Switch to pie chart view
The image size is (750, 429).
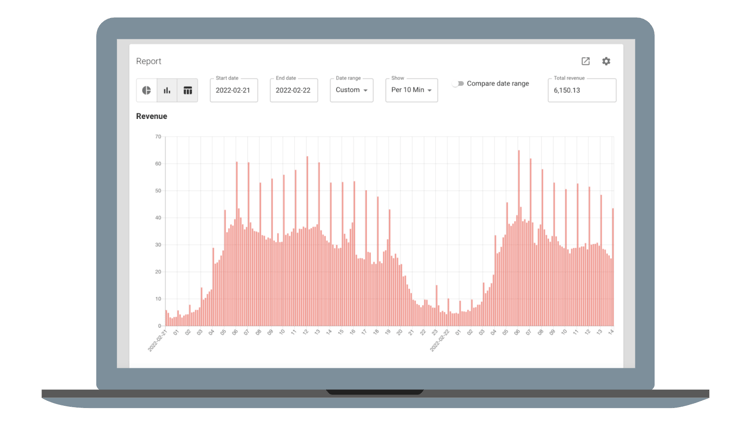pos(147,90)
